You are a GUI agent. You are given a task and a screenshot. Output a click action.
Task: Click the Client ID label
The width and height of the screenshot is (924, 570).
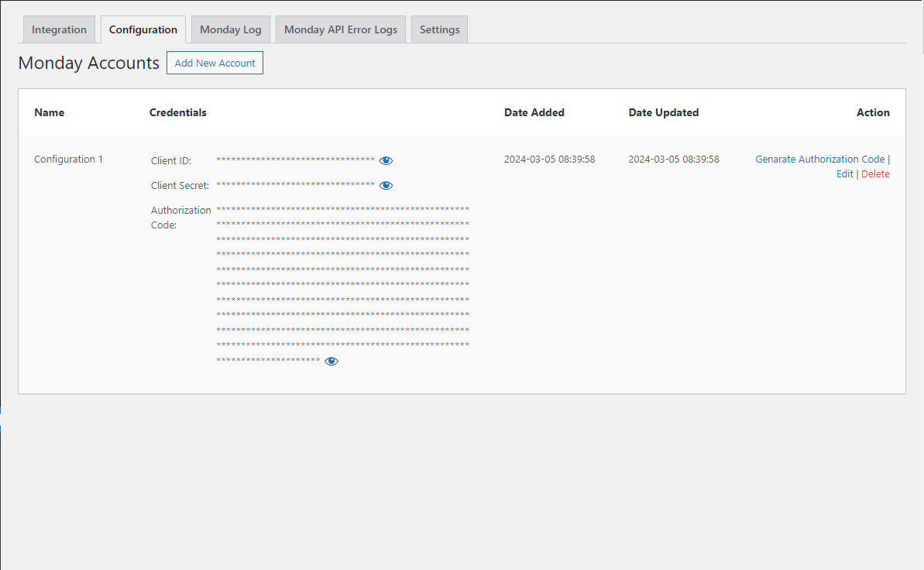(x=171, y=160)
